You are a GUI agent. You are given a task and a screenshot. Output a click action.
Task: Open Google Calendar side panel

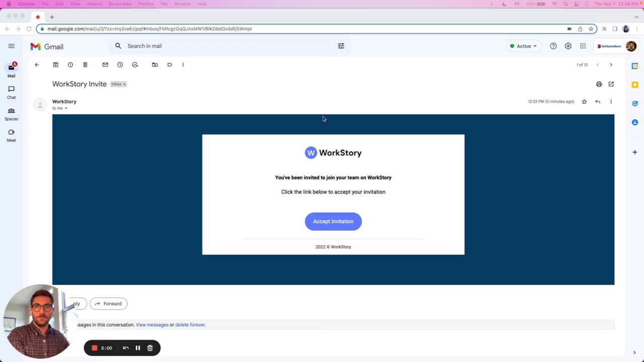pos(635,66)
